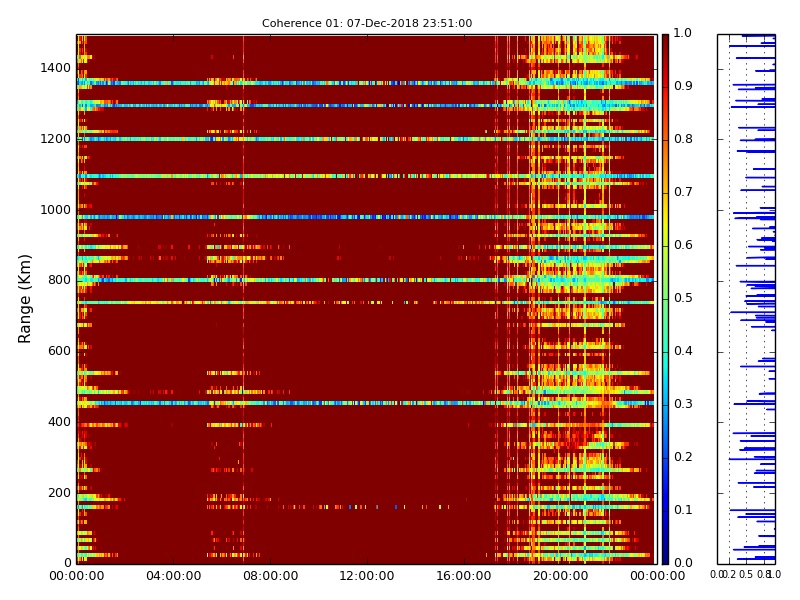
Task: Select the 0.1 colorbar value label
Action: click(x=682, y=510)
